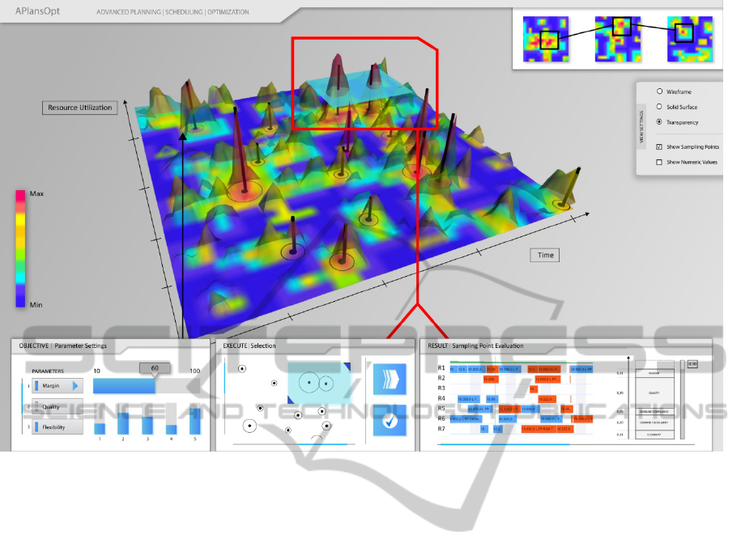Enable Show Numeric Values checkbox
This screenshot has width=741, height=560.
click(x=659, y=162)
